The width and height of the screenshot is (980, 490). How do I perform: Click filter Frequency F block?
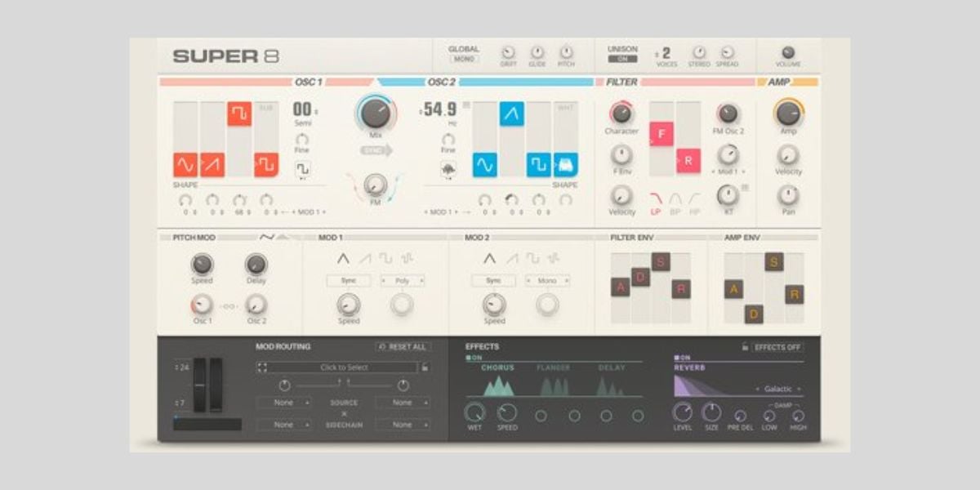(x=661, y=134)
